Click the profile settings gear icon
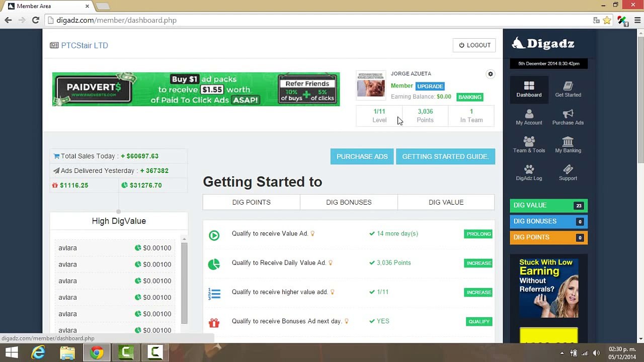 (x=491, y=74)
